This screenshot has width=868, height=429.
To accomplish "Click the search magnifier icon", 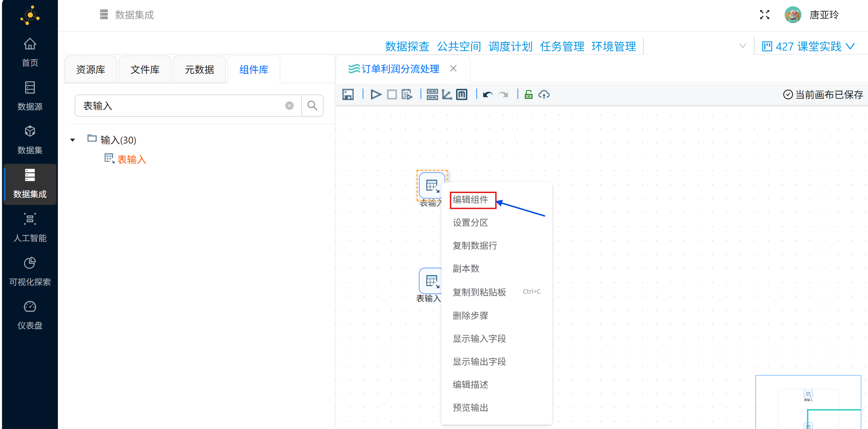I will click(x=312, y=106).
